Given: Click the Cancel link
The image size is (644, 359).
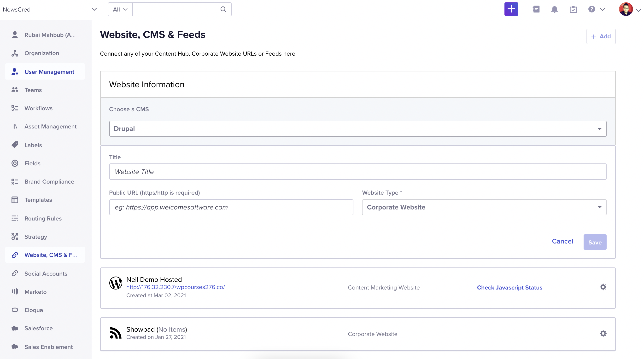Looking at the screenshot, I should click(x=562, y=241).
